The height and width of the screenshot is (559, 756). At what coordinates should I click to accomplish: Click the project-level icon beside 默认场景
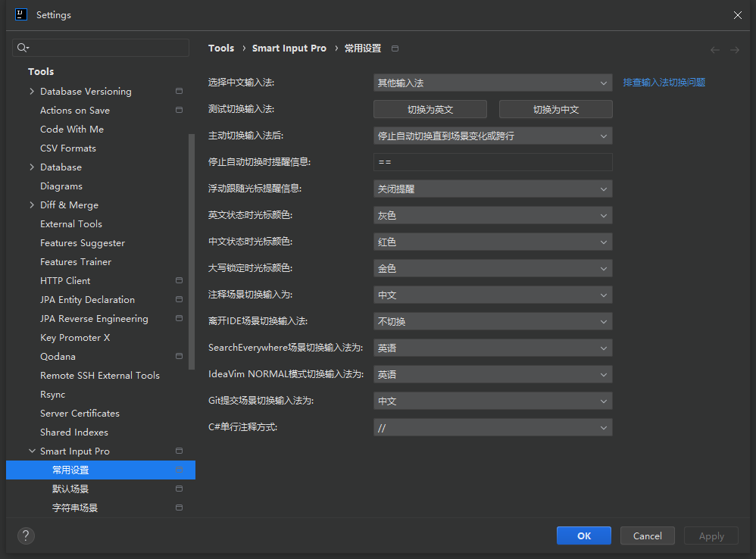point(179,489)
